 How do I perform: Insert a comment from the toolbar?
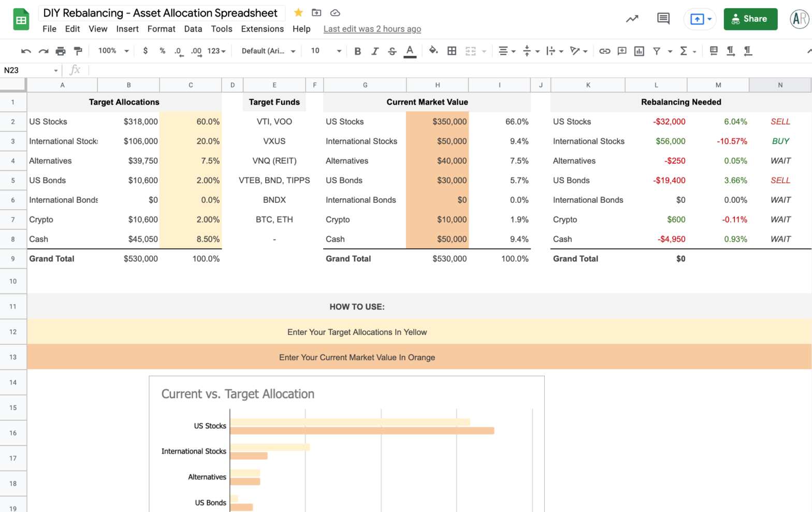point(622,51)
